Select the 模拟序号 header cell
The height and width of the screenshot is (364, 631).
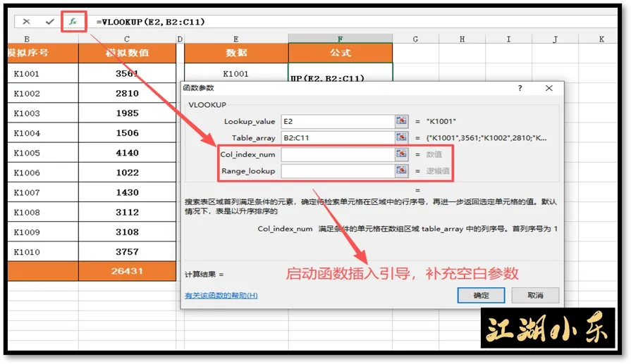point(43,53)
